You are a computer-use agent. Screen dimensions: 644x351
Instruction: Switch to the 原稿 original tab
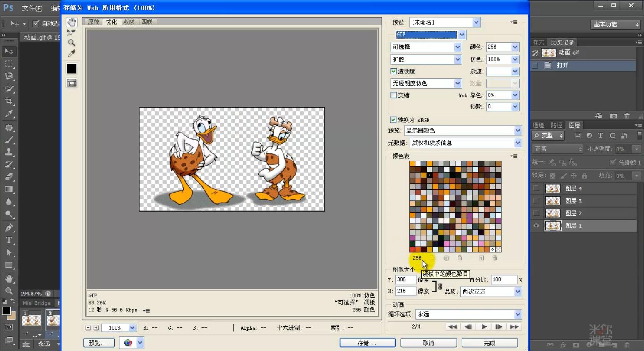coord(94,22)
